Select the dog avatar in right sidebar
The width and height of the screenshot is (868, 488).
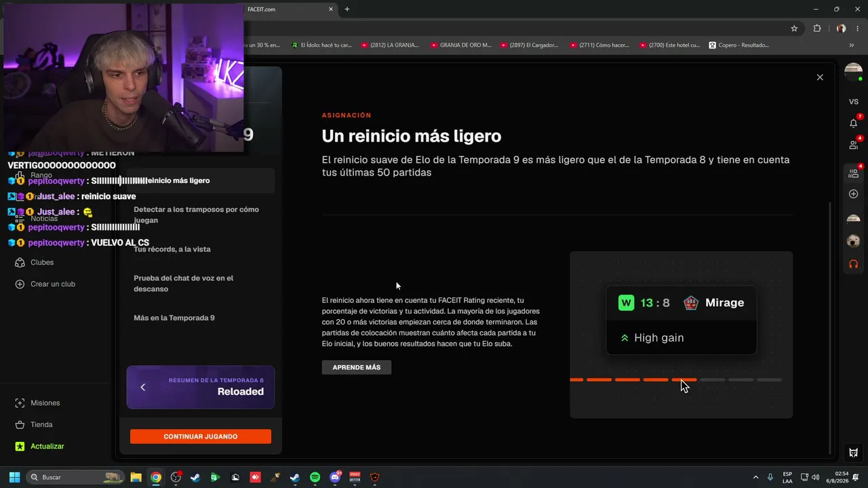pos(854,241)
